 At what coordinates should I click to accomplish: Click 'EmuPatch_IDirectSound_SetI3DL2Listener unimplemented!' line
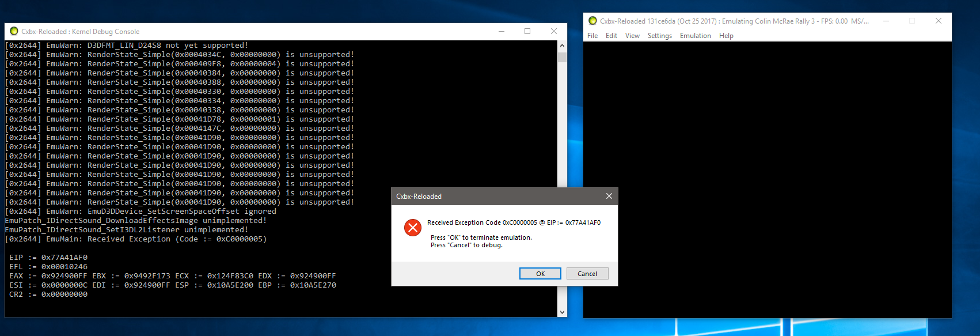[127, 229]
